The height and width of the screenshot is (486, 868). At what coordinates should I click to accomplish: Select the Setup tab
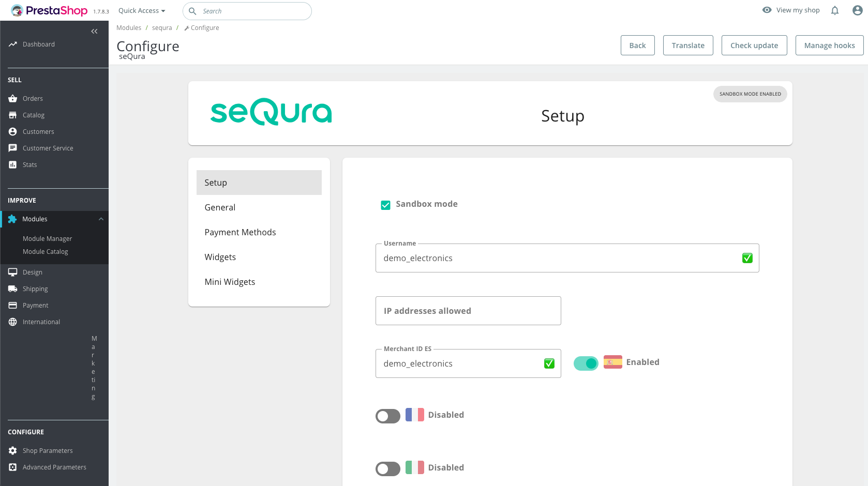[259, 183]
